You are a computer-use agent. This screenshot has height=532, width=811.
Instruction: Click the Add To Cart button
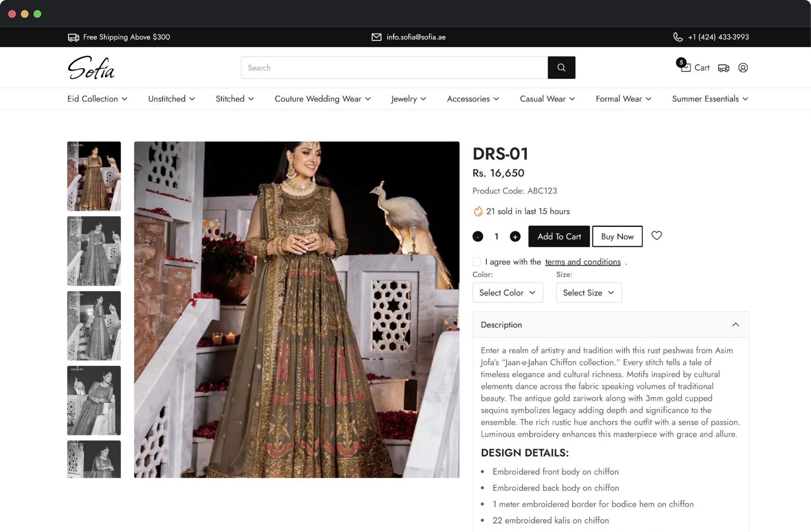point(559,236)
